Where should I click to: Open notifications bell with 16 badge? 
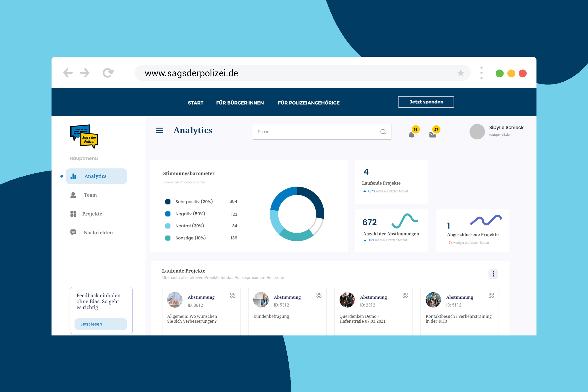(x=412, y=135)
